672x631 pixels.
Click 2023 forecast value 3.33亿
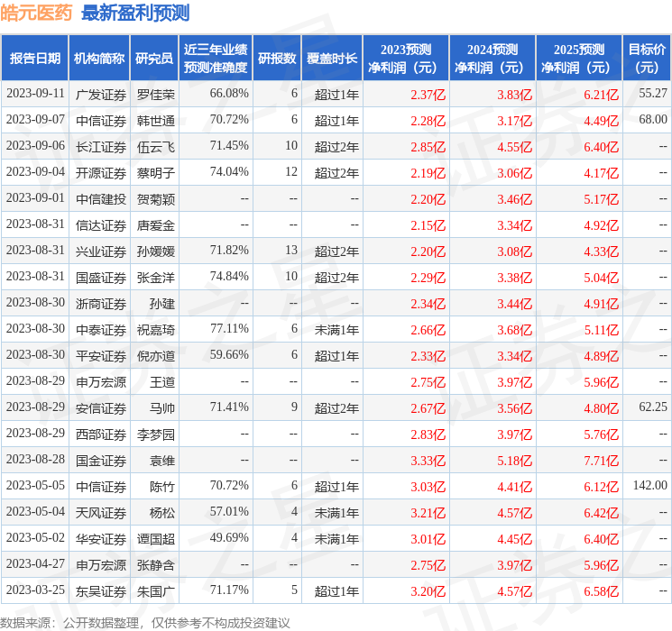[428, 461]
